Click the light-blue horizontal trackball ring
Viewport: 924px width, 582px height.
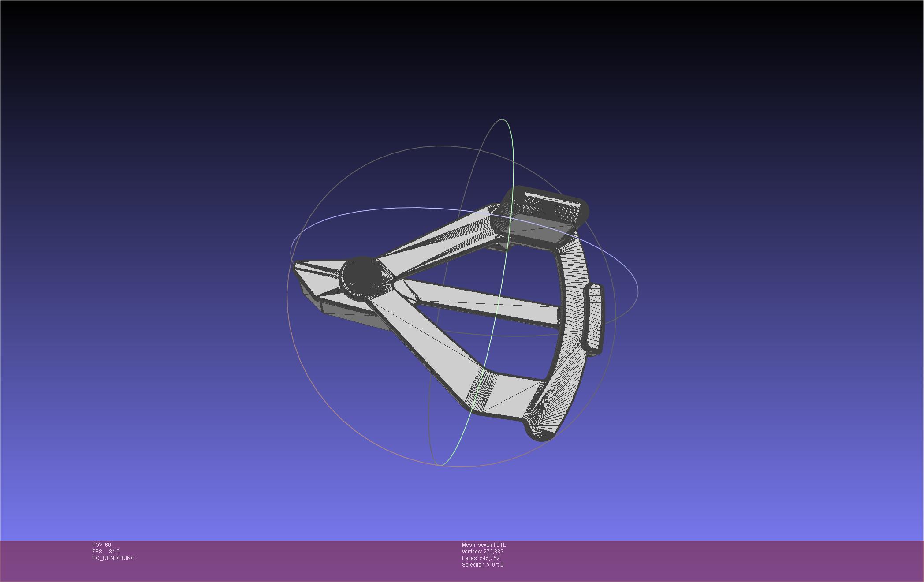(397, 208)
